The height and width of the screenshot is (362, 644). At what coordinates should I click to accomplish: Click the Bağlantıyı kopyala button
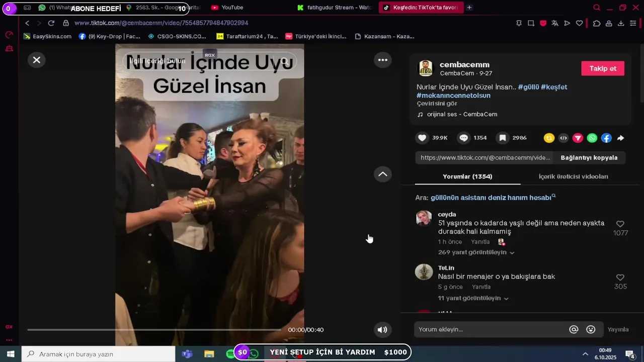click(x=589, y=157)
